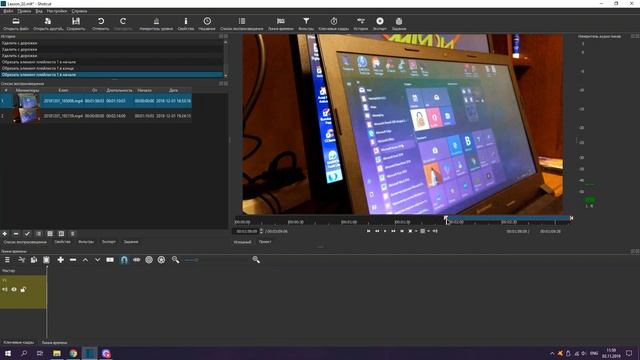The height and width of the screenshot is (360, 640).
Task: Lift clip with the timeline up arrow icon
Action: (85, 260)
